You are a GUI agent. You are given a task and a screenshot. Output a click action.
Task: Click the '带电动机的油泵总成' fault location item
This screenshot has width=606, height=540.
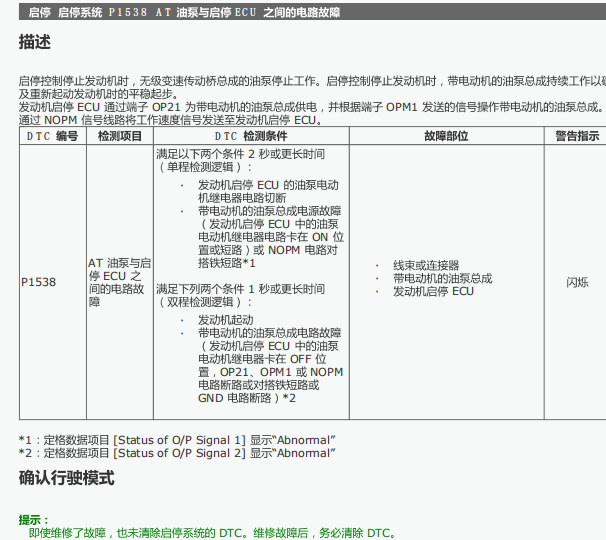point(443,278)
